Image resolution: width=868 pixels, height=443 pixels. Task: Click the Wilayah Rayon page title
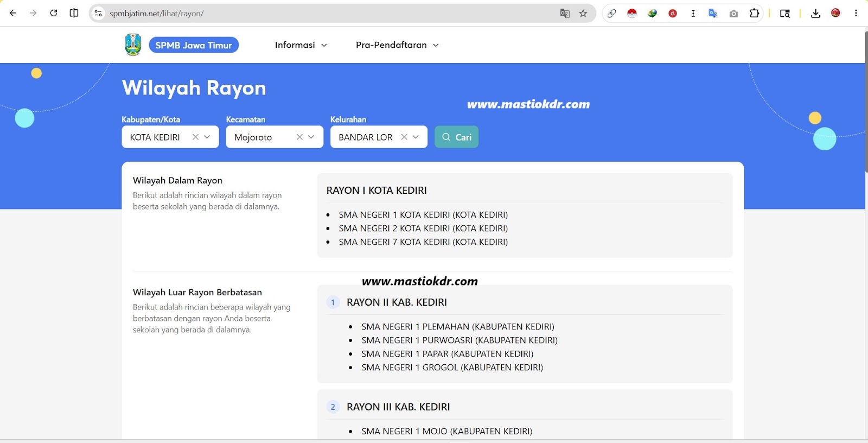click(194, 88)
